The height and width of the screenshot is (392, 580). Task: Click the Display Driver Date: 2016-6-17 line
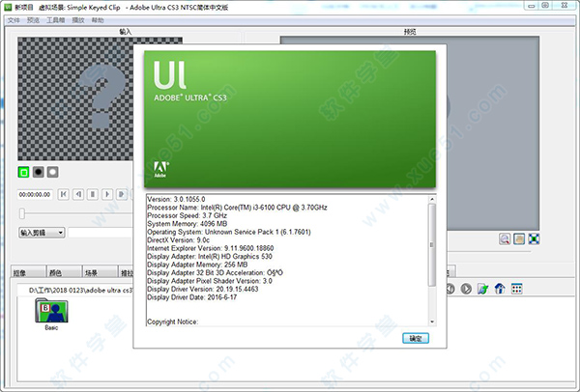[x=192, y=297]
